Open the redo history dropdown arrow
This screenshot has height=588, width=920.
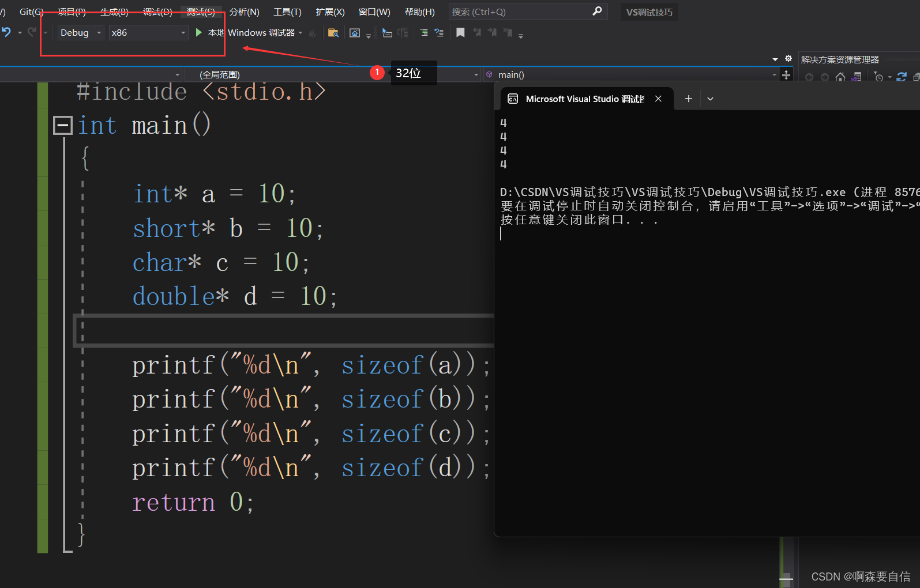tap(45, 33)
